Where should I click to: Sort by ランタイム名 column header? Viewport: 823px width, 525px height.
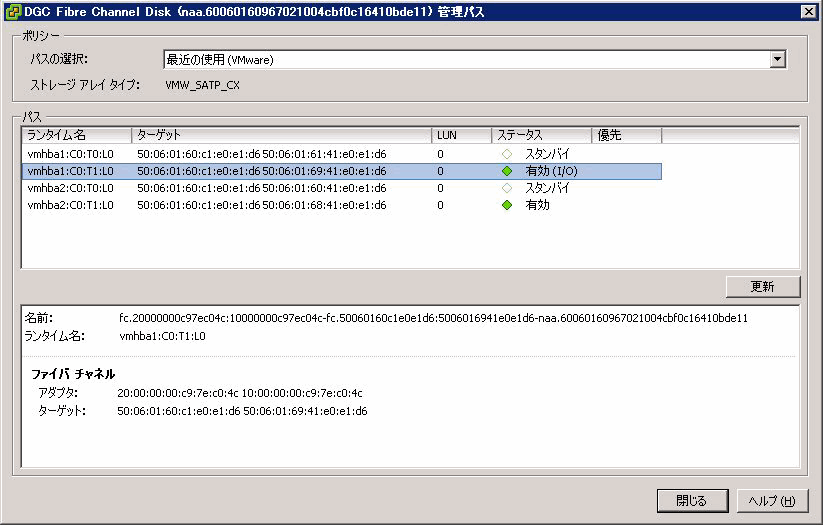click(77, 135)
